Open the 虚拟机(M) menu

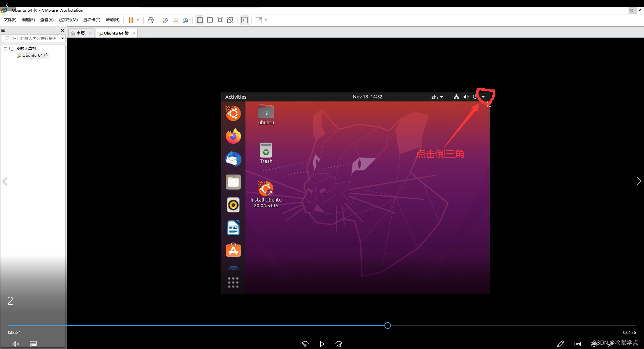click(68, 20)
